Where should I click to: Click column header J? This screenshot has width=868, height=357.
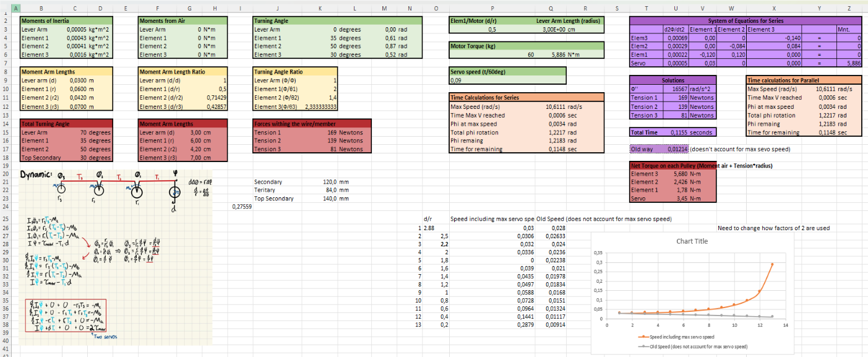point(277,9)
